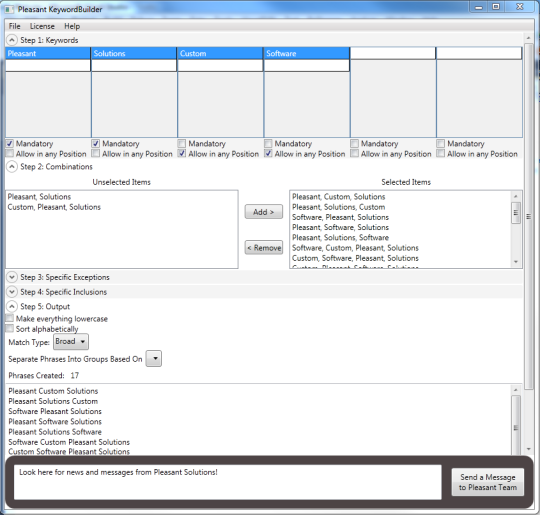Select the Software keyword header cell
Screen dimensions: 540x515
tap(307, 53)
